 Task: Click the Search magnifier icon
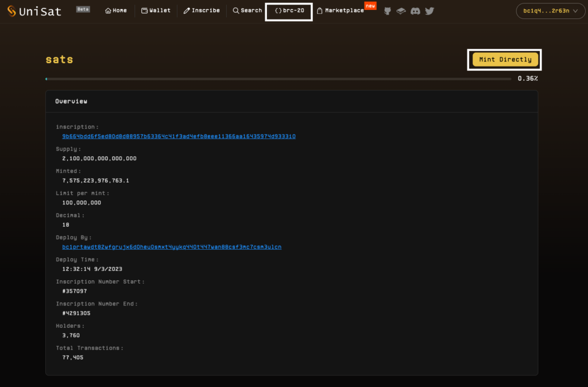point(235,11)
